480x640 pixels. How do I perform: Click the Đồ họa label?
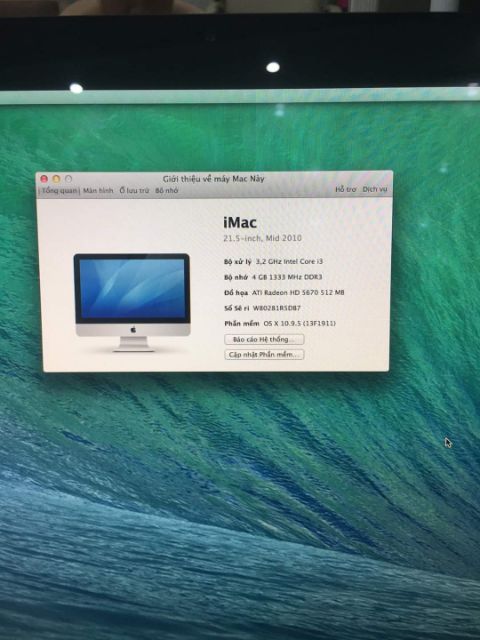click(x=236, y=292)
